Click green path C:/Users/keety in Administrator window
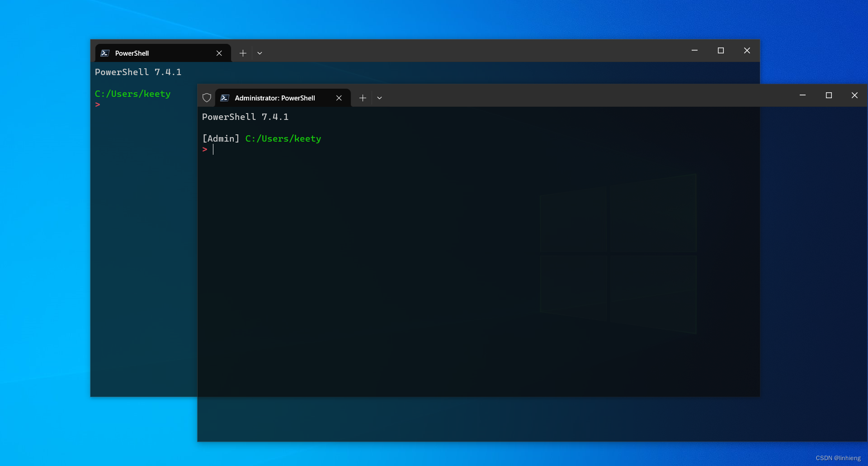Viewport: 868px width, 466px height. tap(283, 139)
